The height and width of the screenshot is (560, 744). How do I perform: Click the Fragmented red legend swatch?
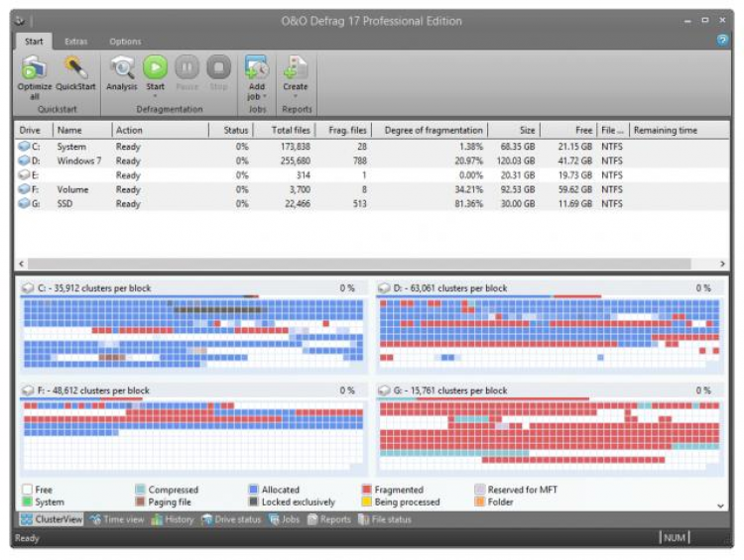click(x=366, y=490)
